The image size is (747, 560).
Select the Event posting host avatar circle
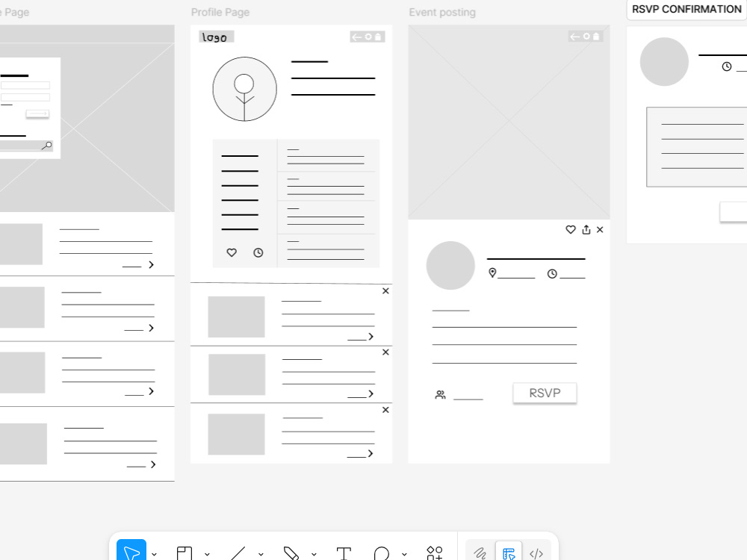[450, 266]
